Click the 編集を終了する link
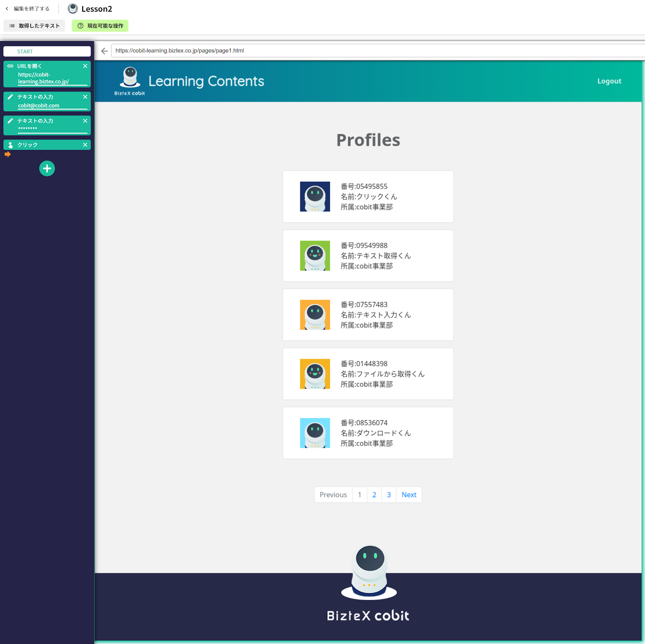The height and width of the screenshot is (644, 645). coord(31,8)
